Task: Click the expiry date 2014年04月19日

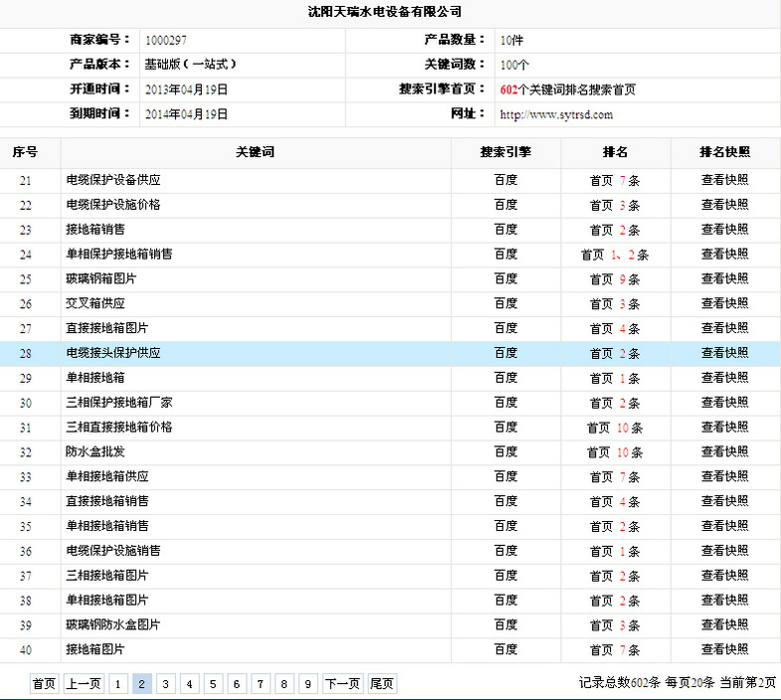Action: coord(186,114)
